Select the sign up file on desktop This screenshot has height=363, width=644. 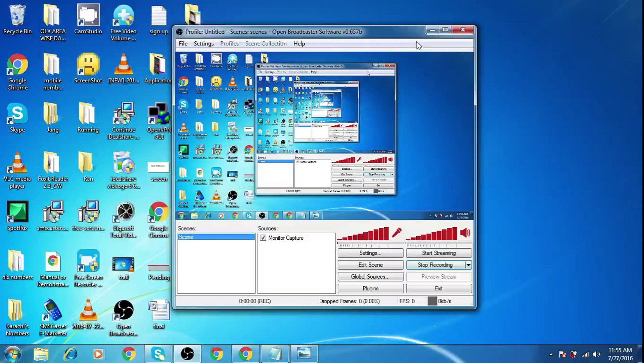[159, 19]
